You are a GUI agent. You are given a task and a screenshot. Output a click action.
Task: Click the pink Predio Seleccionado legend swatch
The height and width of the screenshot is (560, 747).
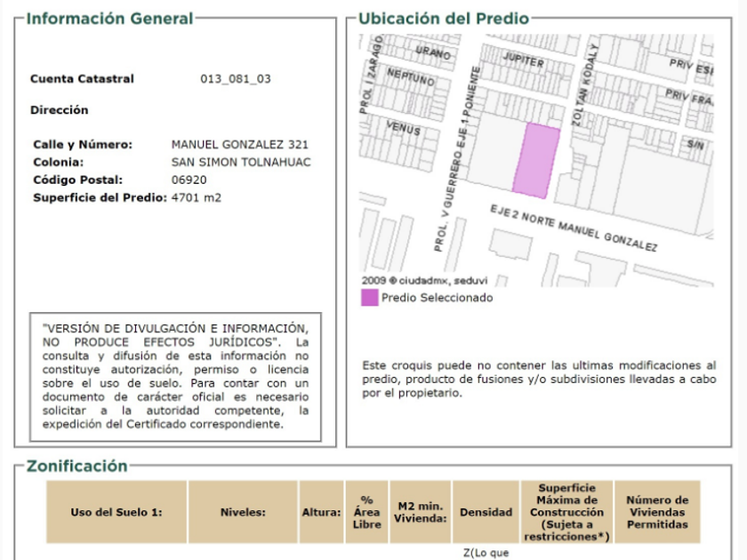tap(369, 298)
